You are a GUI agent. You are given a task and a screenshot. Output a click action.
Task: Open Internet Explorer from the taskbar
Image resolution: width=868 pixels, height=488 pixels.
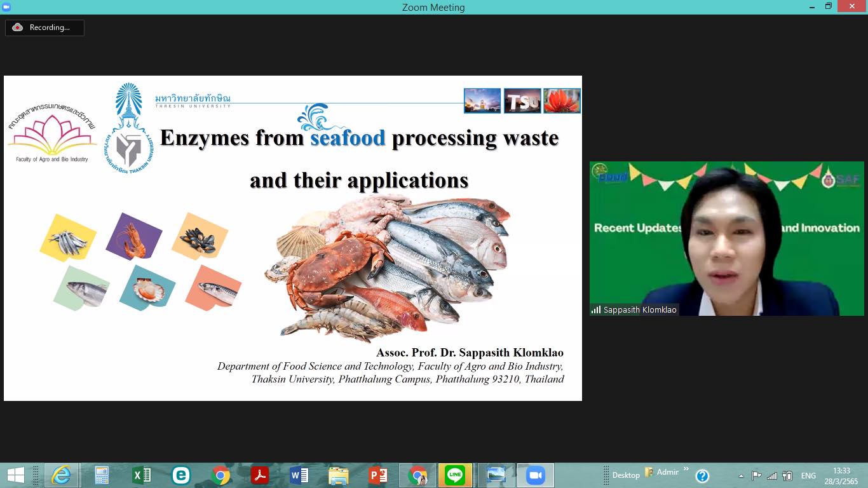pos(61,475)
